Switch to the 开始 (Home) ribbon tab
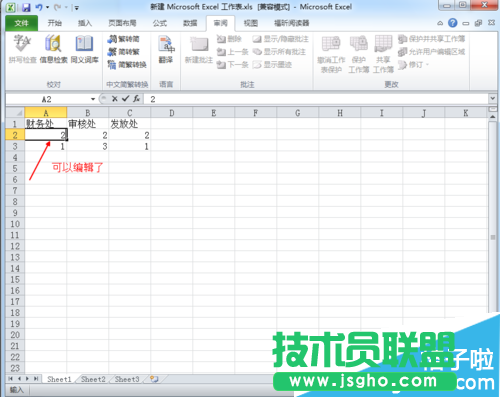This screenshot has width=500, height=397. [55, 23]
